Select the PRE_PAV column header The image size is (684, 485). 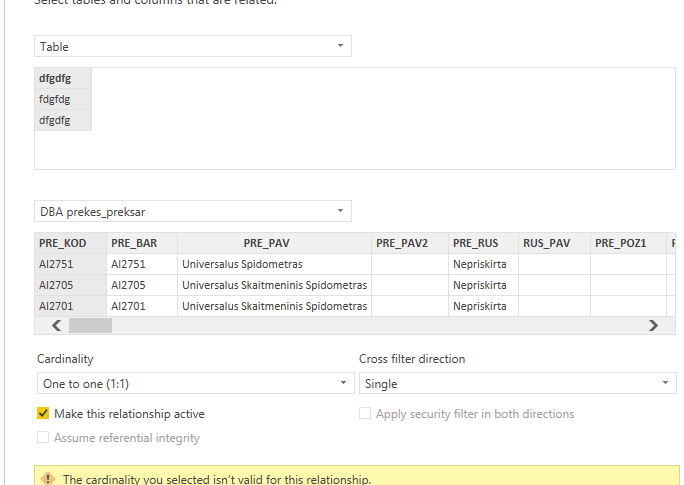(x=274, y=243)
